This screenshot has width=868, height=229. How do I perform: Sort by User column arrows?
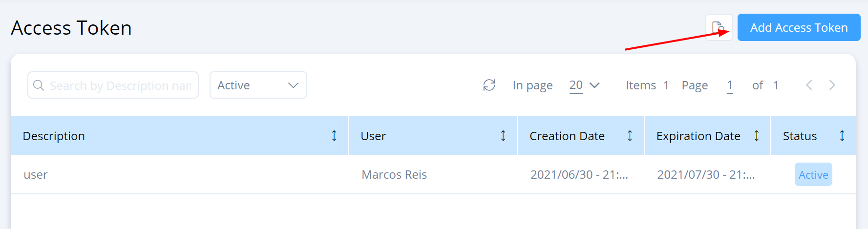(503, 136)
